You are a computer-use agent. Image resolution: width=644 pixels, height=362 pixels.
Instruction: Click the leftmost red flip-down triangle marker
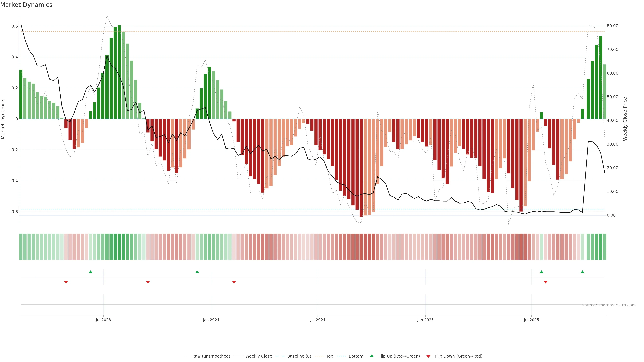point(66,282)
